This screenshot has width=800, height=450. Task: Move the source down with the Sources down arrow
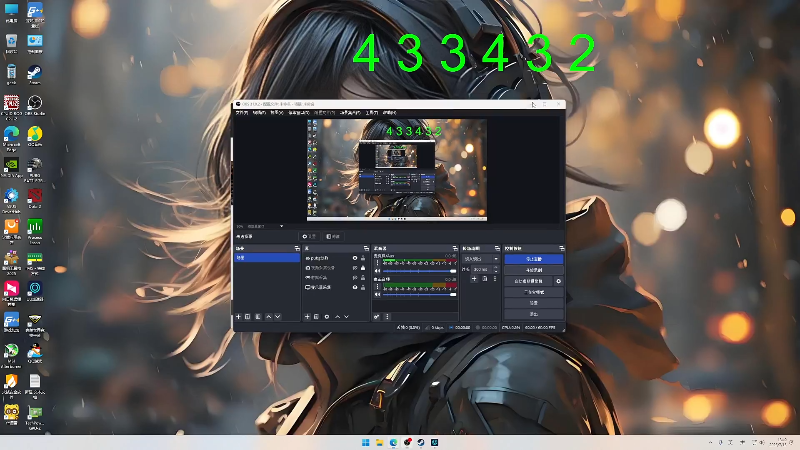(x=346, y=317)
